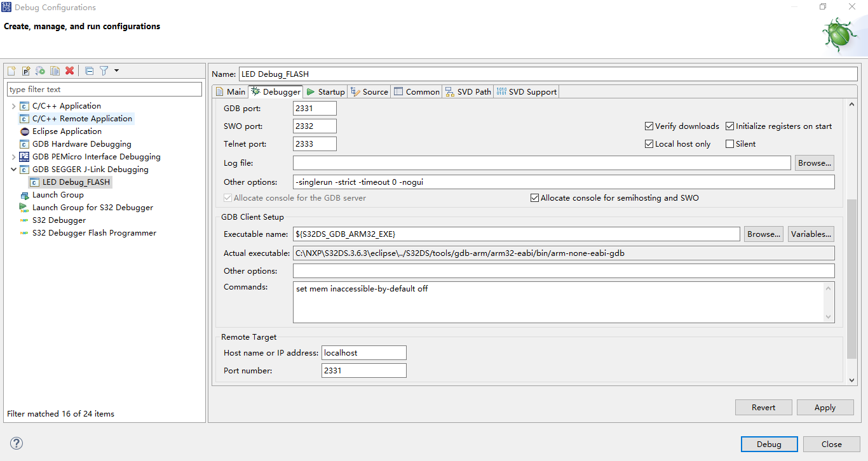Click the C/C++ Application icon
868x461 pixels.
(x=24, y=106)
